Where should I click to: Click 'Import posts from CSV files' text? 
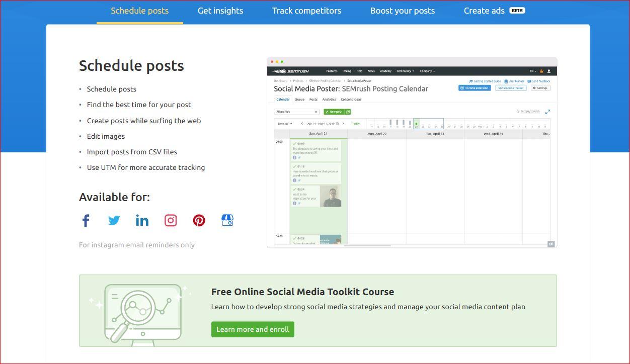pos(132,152)
